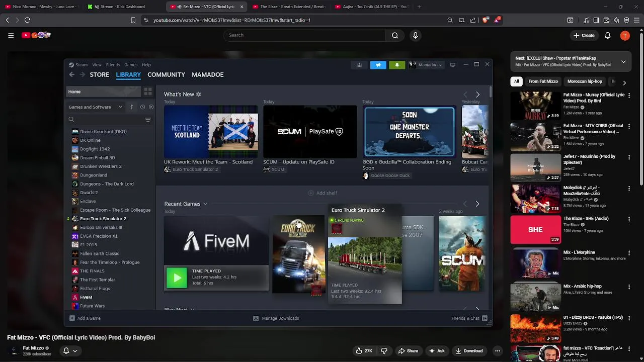Reload page in browser toolbar
The image size is (644, 362).
point(27,20)
